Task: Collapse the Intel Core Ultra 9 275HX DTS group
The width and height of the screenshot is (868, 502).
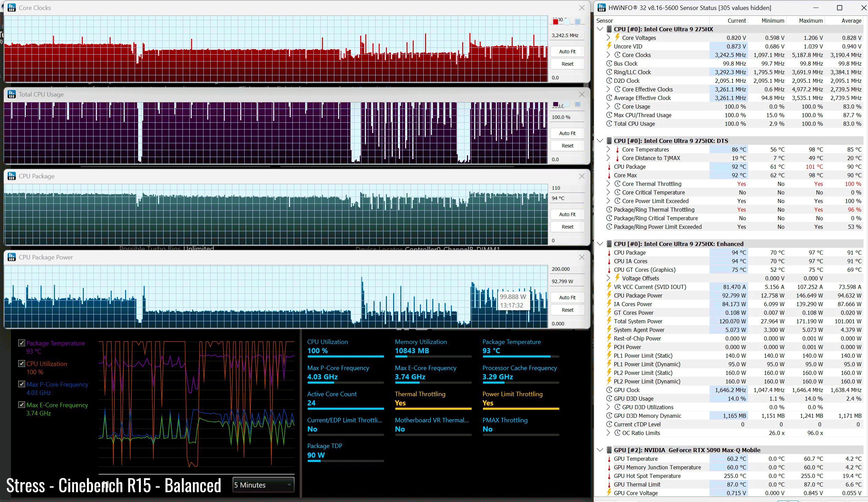Action: [x=600, y=141]
